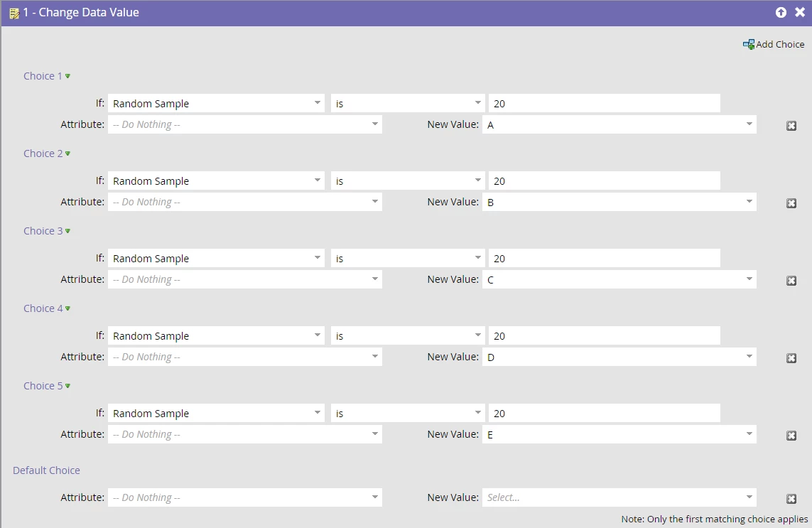Click the Default Choice heading

coord(47,470)
